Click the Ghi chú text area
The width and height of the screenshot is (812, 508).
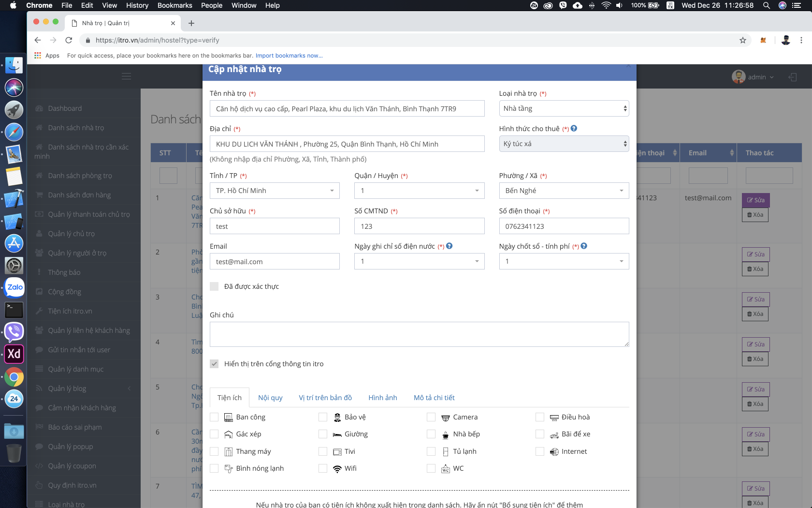[x=419, y=334]
